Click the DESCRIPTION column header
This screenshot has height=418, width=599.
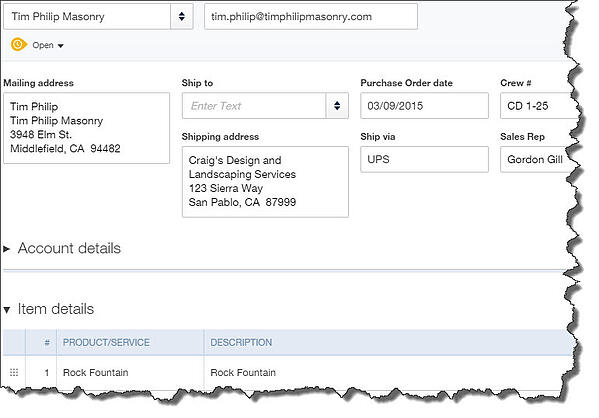[241, 342]
